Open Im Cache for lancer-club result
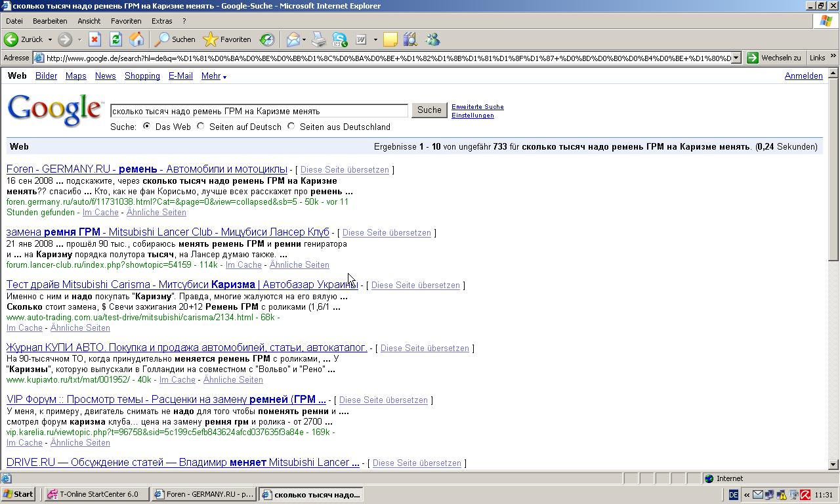Image resolution: width=840 pixels, height=504 pixels. click(243, 265)
